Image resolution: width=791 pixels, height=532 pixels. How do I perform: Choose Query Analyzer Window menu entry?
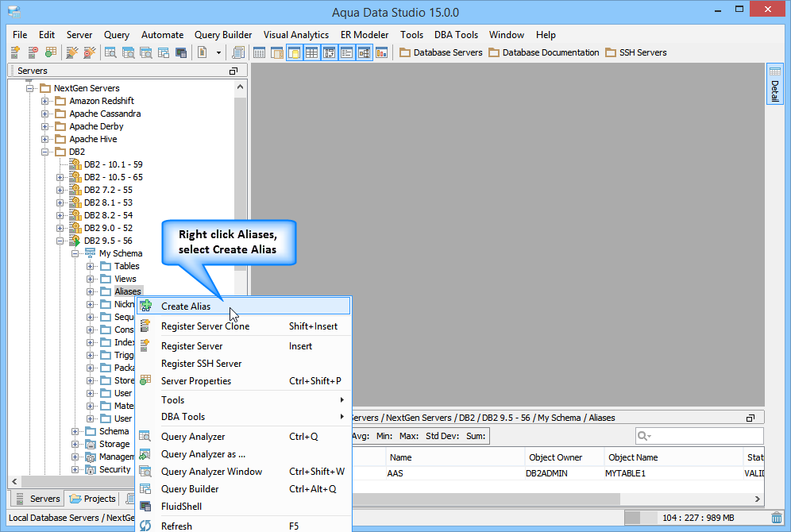(x=244, y=472)
